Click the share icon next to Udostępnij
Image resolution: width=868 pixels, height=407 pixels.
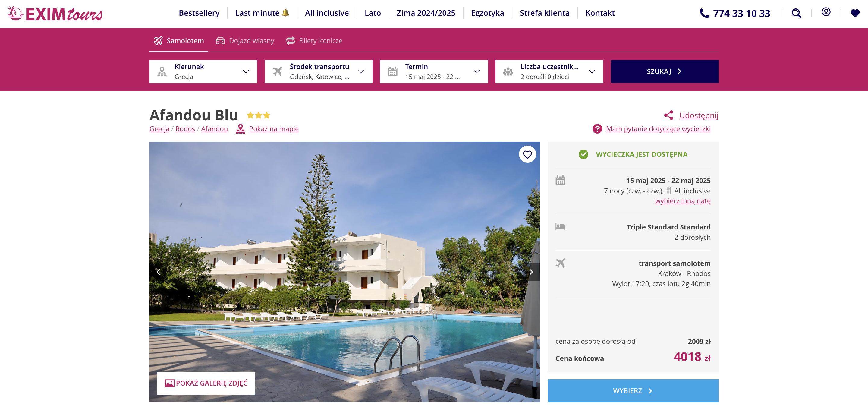click(668, 115)
